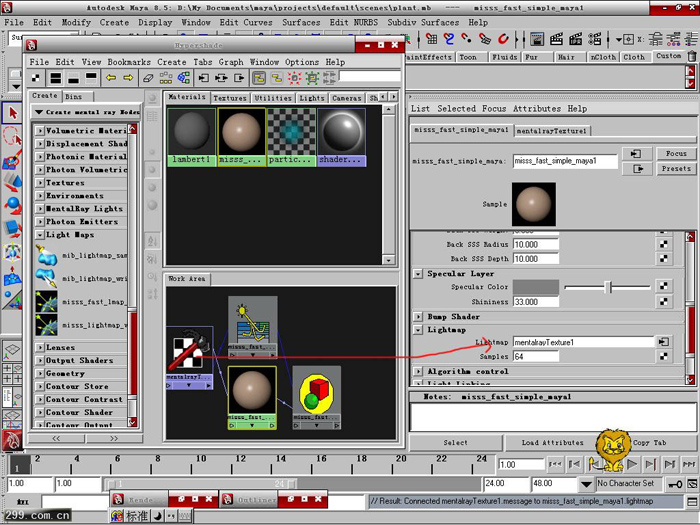Viewport: 700px width, 525px height.
Task: Toggle the Hypershade top and bottom tabs view
Action: coord(56,78)
